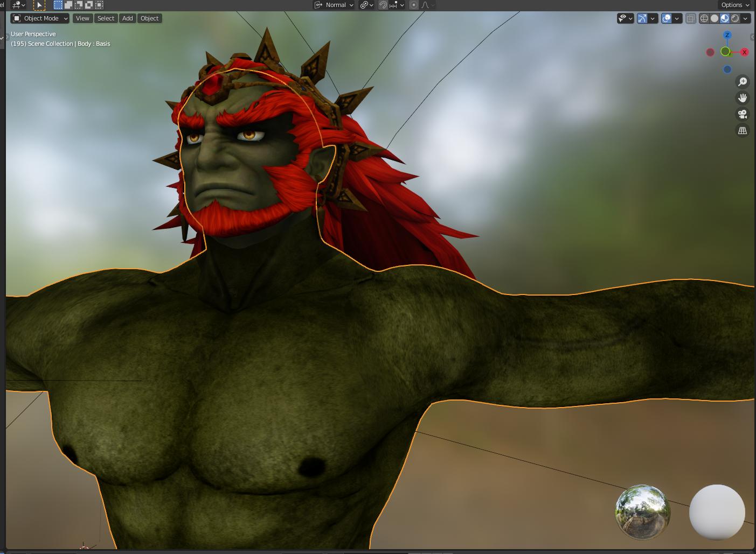Toggle X-ray mode

click(x=691, y=18)
